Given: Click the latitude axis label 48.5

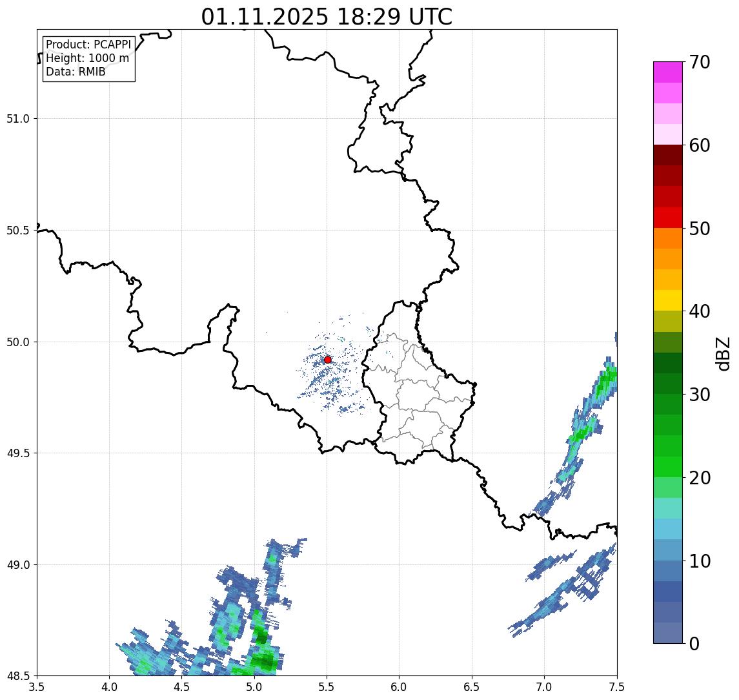Looking at the screenshot, I should pyautogui.click(x=18, y=676).
